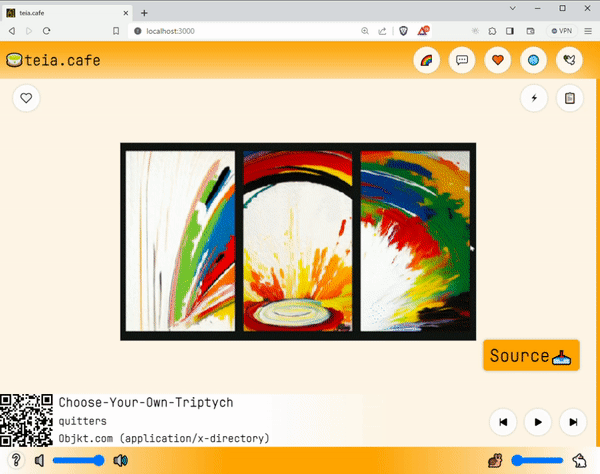Click the zoom magnifier in address bar

pyautogui.click(x=365, y=31)
